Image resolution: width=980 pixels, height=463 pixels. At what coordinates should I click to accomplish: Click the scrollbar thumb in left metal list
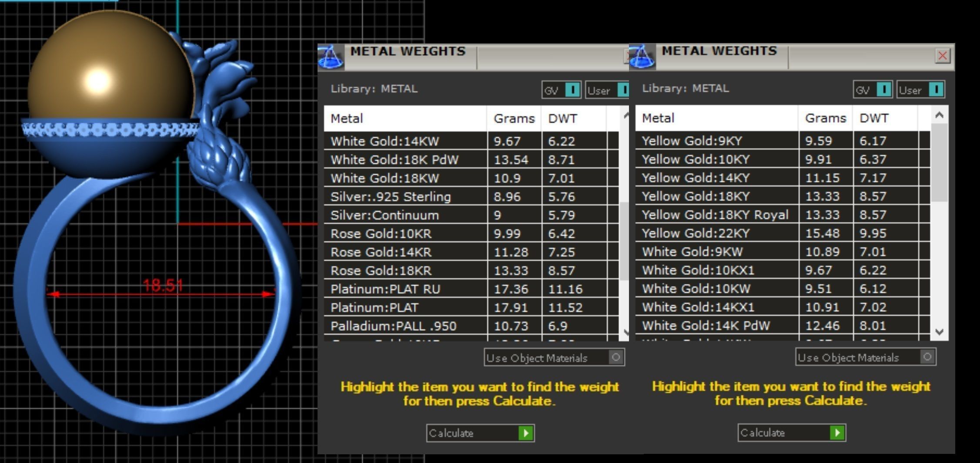point(625,241)
